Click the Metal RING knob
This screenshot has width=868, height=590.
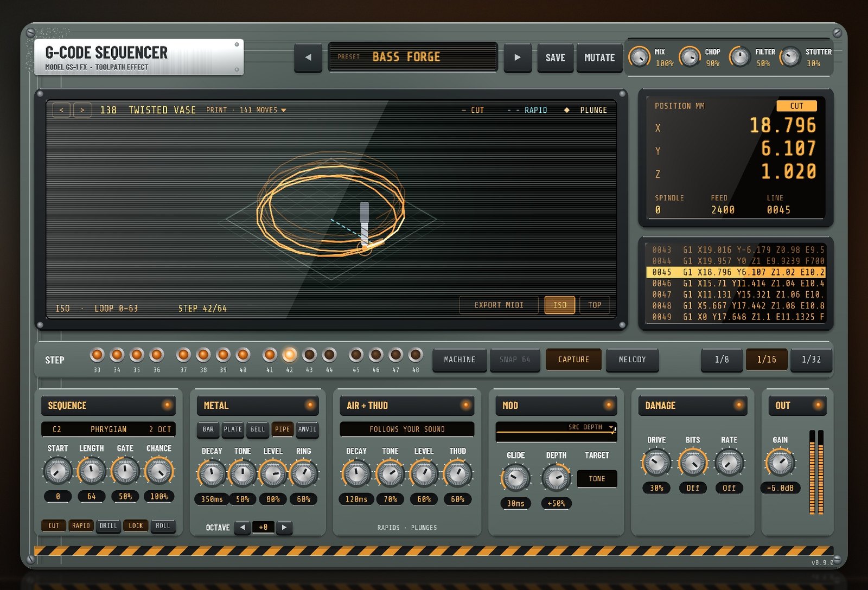(x=304, y=474)
